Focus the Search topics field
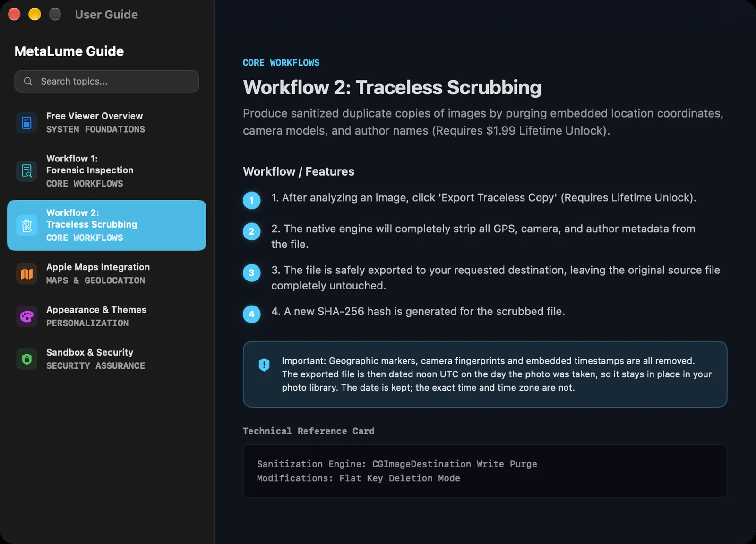The width and height of the screenshot is (756, 544). (x=107, y=81)
